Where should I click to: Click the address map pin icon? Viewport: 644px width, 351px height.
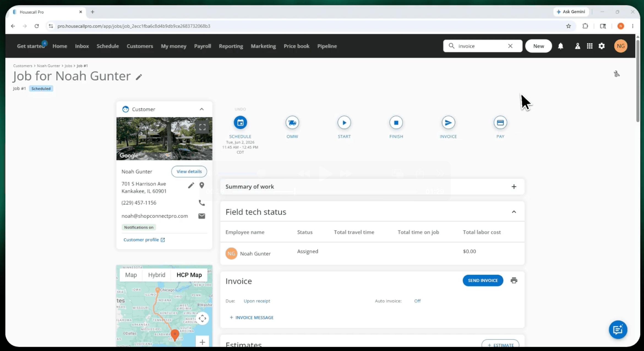pos(202,185)
